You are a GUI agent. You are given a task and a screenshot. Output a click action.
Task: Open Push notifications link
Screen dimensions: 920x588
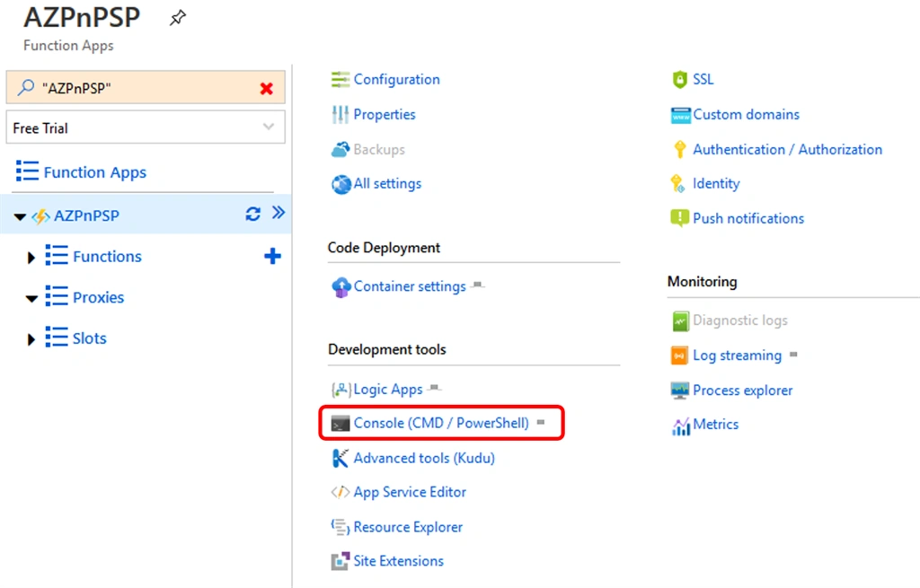click(x=748, y=219)
